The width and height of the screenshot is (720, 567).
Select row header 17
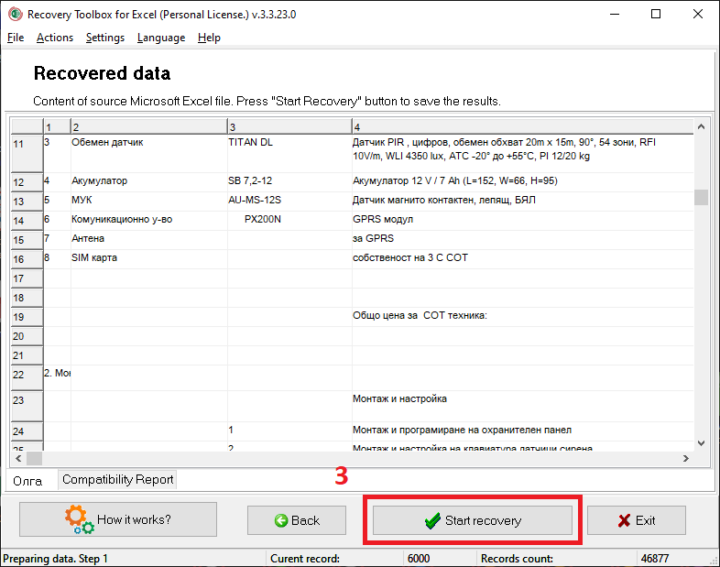[x=27, y=279]
